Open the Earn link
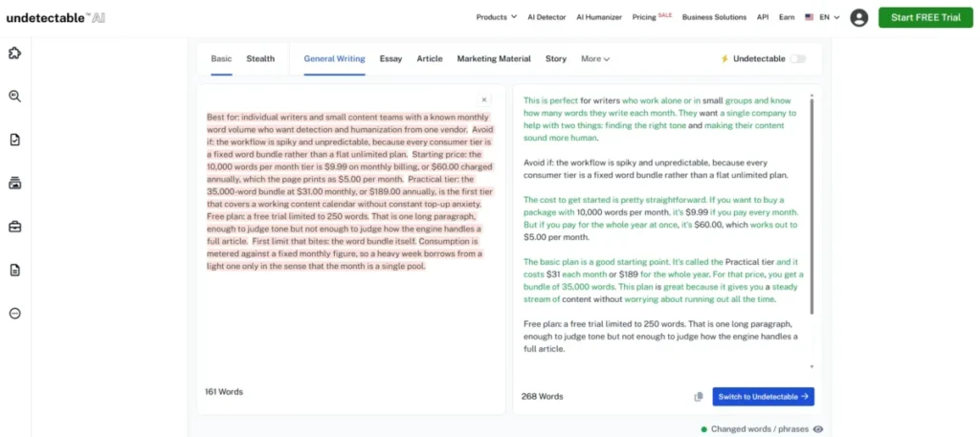 point(787,17)
